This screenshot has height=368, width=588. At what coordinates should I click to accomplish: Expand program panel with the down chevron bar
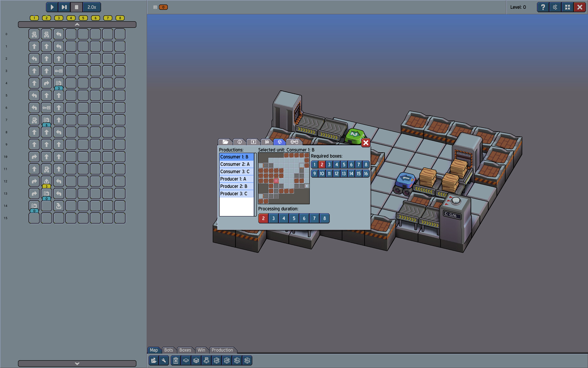(x=77, y=364)
